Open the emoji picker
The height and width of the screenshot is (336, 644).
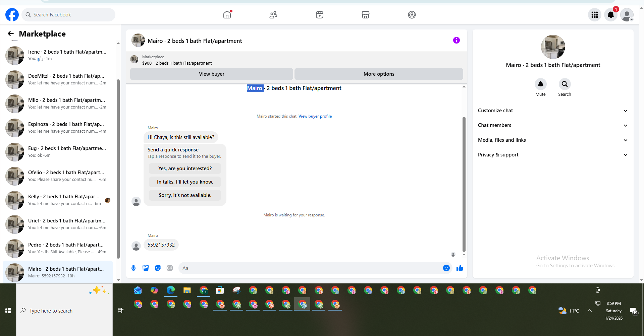[446, 268]
